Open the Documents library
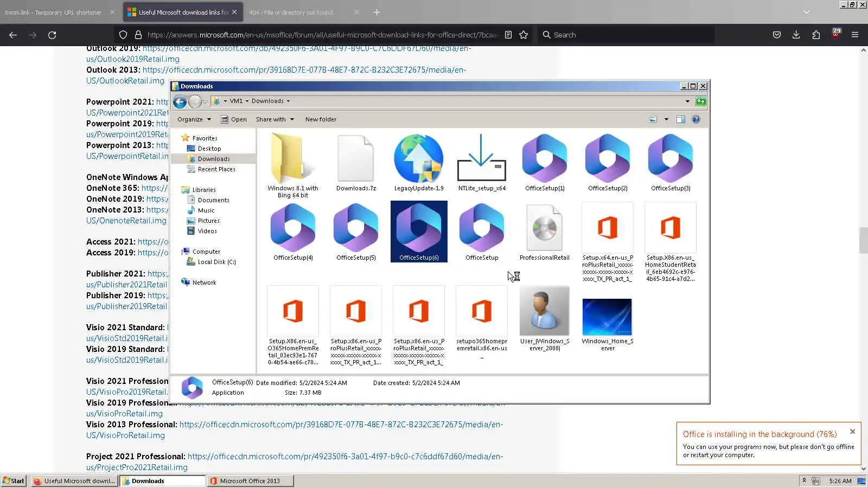The width and height of the screenshot is (868, 488). (213, 200)
